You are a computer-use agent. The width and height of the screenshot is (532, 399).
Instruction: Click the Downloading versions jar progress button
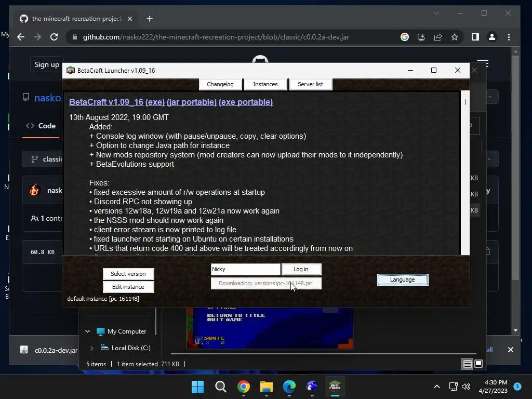pos(265,283)
